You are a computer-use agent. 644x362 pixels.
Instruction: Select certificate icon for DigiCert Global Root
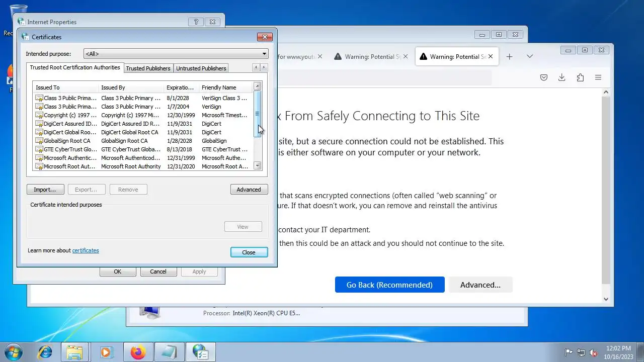pyautogui.click(x=39, y=132)
